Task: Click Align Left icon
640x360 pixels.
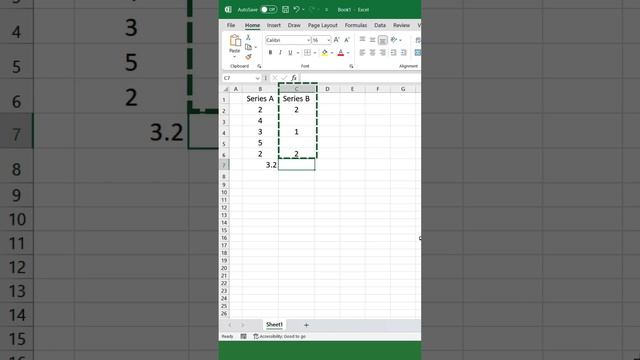Action: click(362, 53)
